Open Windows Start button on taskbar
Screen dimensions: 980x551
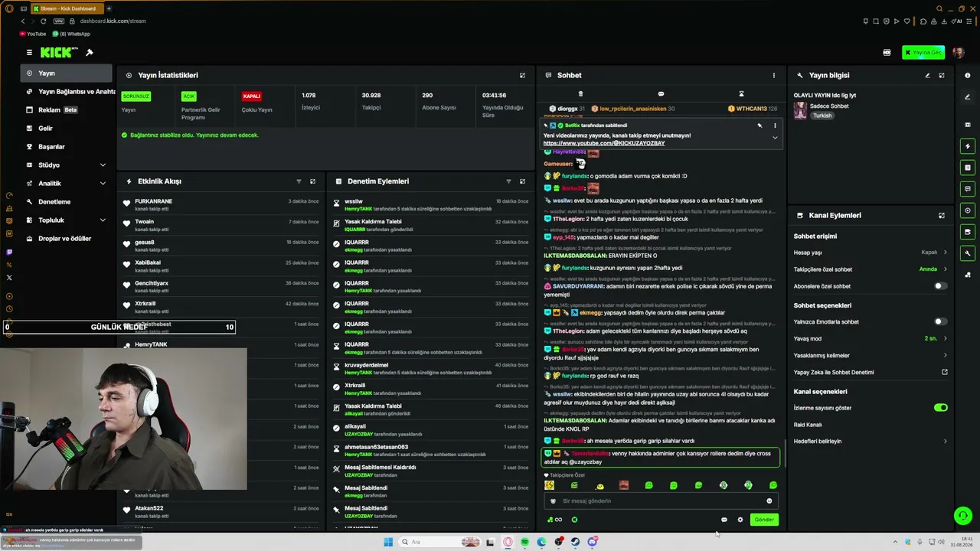tap(388, 542)
